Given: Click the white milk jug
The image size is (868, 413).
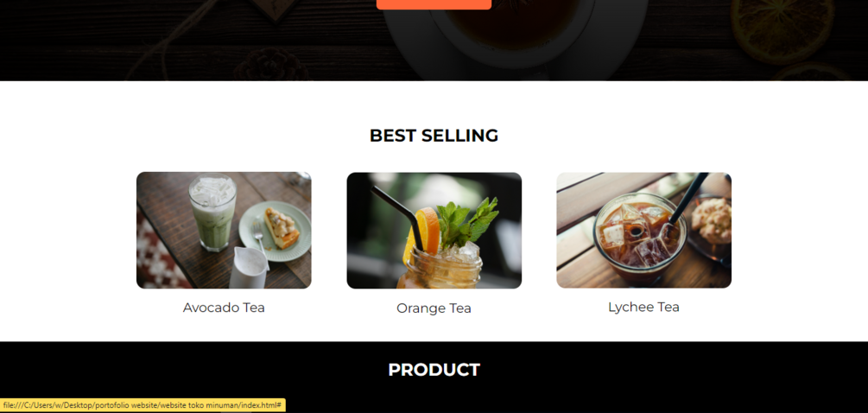Looking at the screenshot, I should click(248, 267).
